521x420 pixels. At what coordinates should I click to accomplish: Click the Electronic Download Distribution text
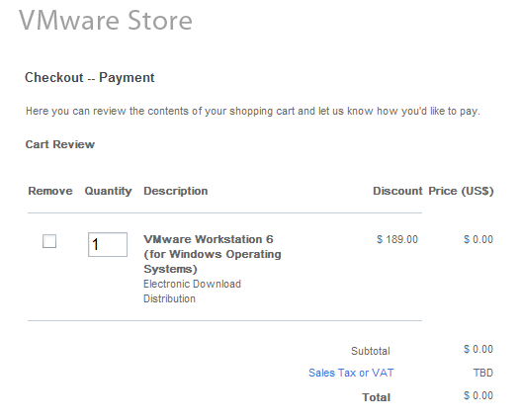click(192, 292)
